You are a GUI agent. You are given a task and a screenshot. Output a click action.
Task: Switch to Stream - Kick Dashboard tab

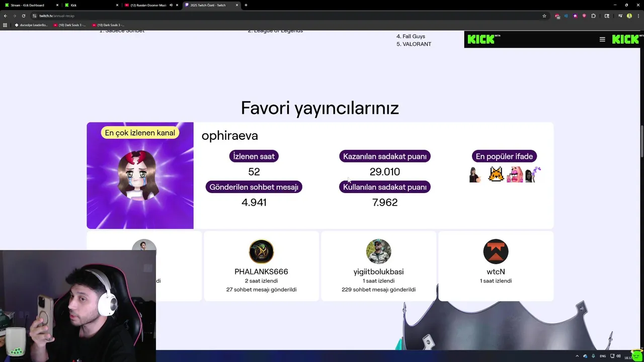click(30, 5)
